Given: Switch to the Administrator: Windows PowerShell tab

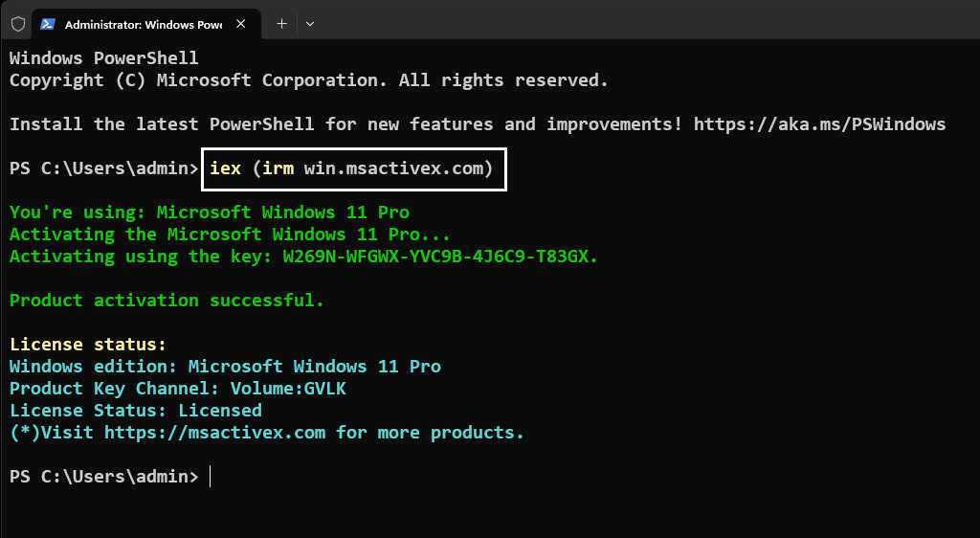Looking at the screenshot, I should tap(144, 24).
